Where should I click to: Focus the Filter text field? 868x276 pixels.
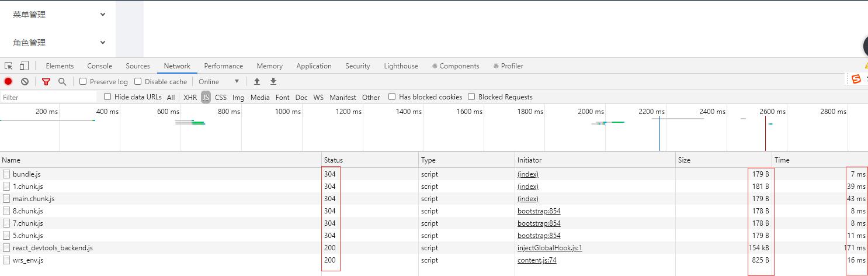[x=48, y=97]
